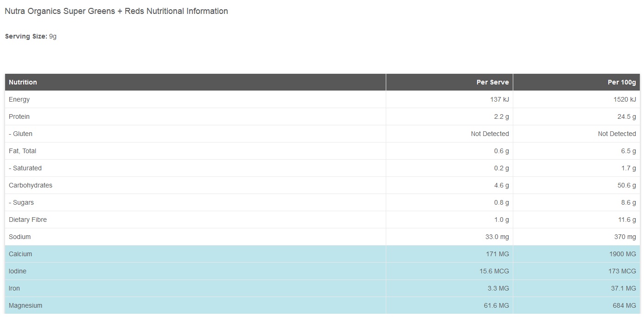This screenshot has height=317, width=644.
Task: Select the '1.0 g' dietary fibre value
Action: click(x=502, y=220)
